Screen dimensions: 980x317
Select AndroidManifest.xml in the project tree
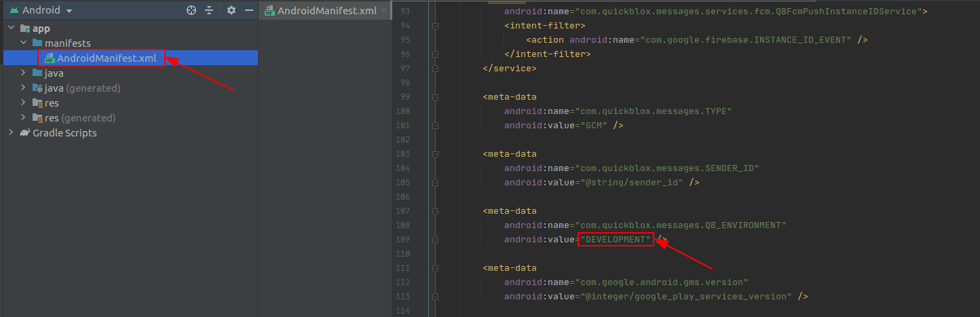(x=106, y=58)
